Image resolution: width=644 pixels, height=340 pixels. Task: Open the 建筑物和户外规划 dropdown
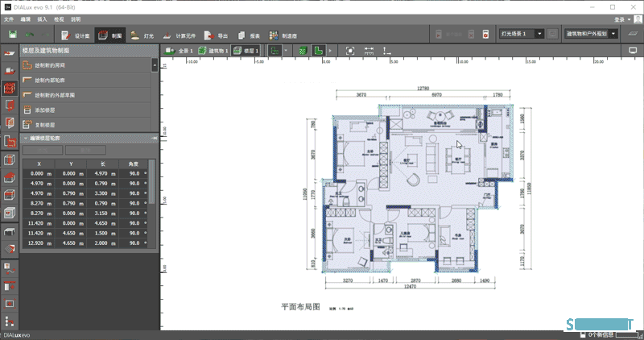591,34
